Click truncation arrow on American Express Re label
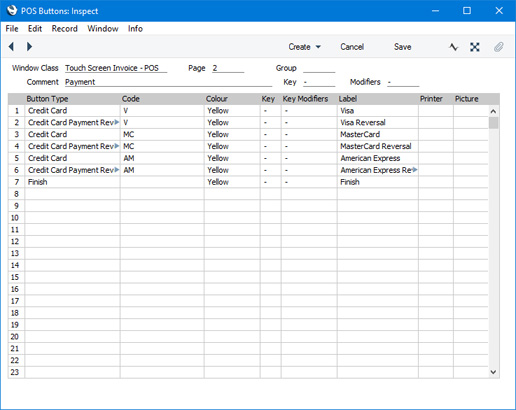This screenshot has width=516, height=410. coord(415,170)
